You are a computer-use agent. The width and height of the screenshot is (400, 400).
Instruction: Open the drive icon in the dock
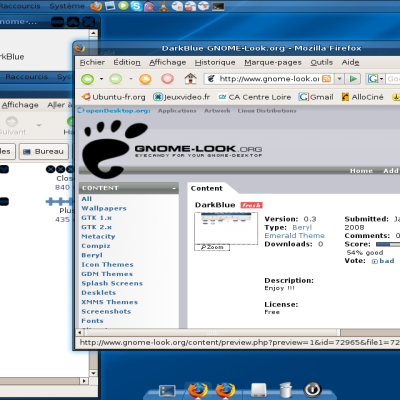[x=259, y=390]
